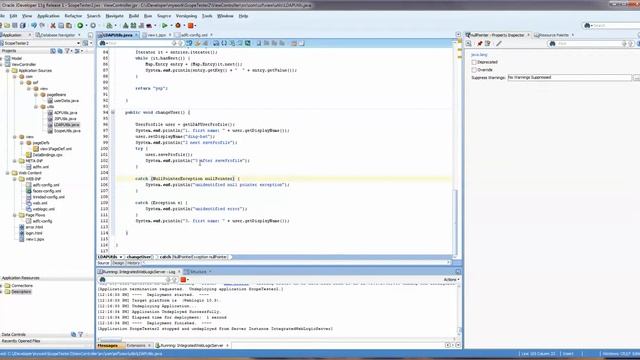Viewport: 640px width, 360px height.
Task: Switch to the History editor view tab
Action: tap(133, 263)
